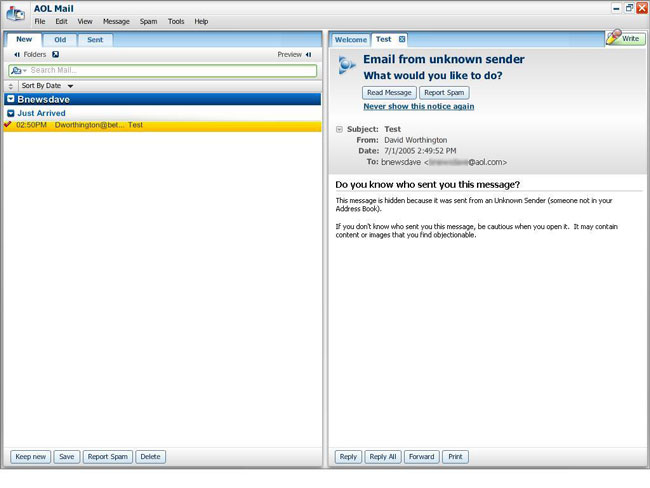Click Report Spam below the mail list
Image resolution: width=650 pixels, height=488 pixels.
[108, 457]
